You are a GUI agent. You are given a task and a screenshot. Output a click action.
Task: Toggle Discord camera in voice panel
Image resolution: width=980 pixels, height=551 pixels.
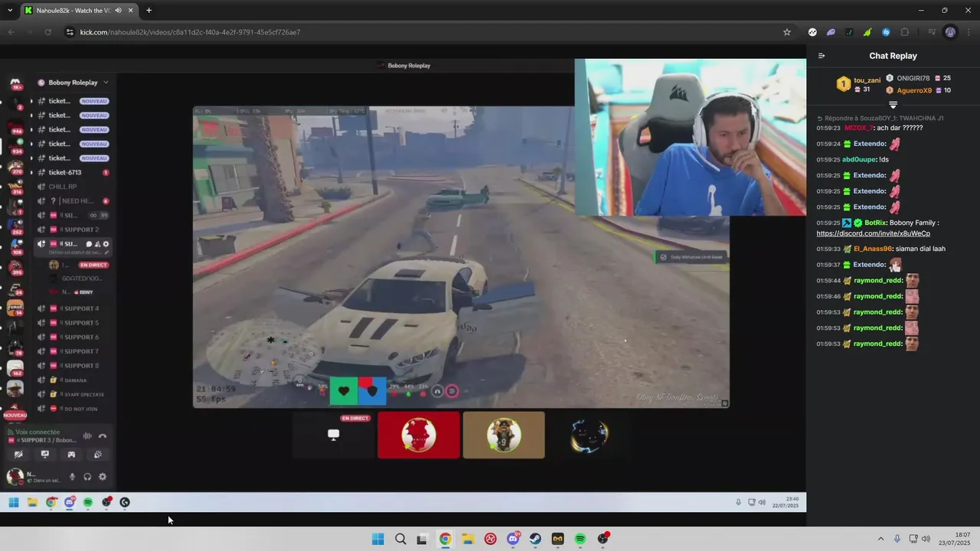[18, 455]
